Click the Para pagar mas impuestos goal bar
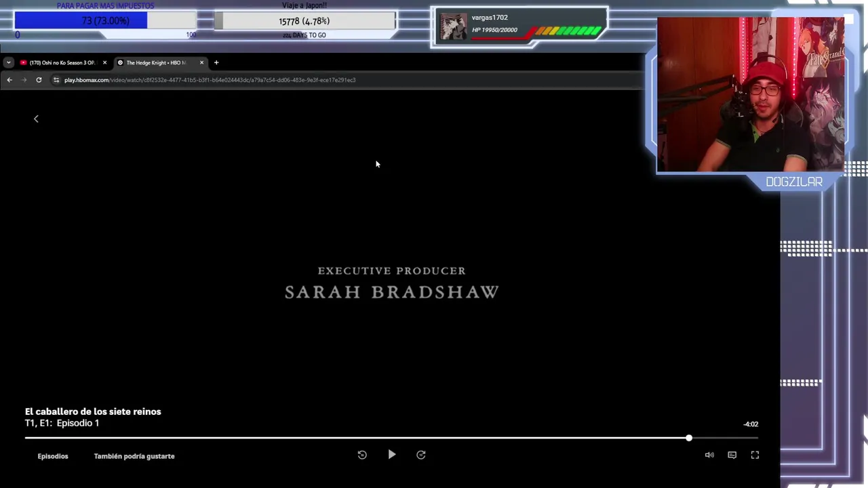Screen dimensions: 868x488 pos(105,21)
